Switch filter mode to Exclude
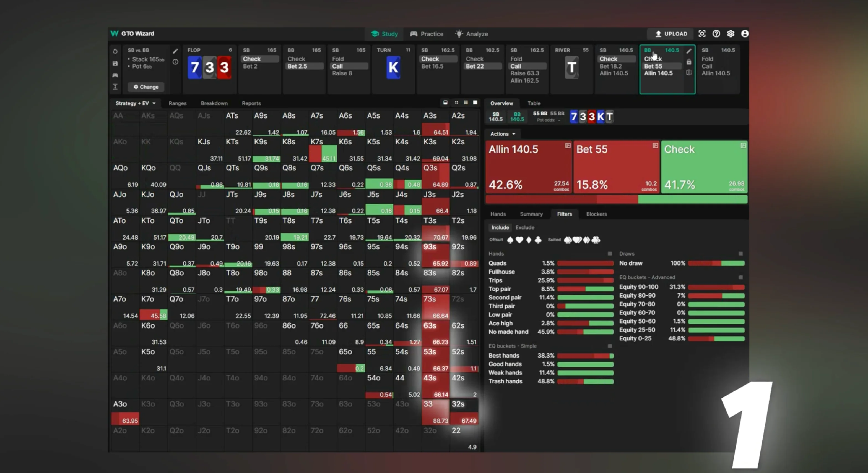 (525, 228)
